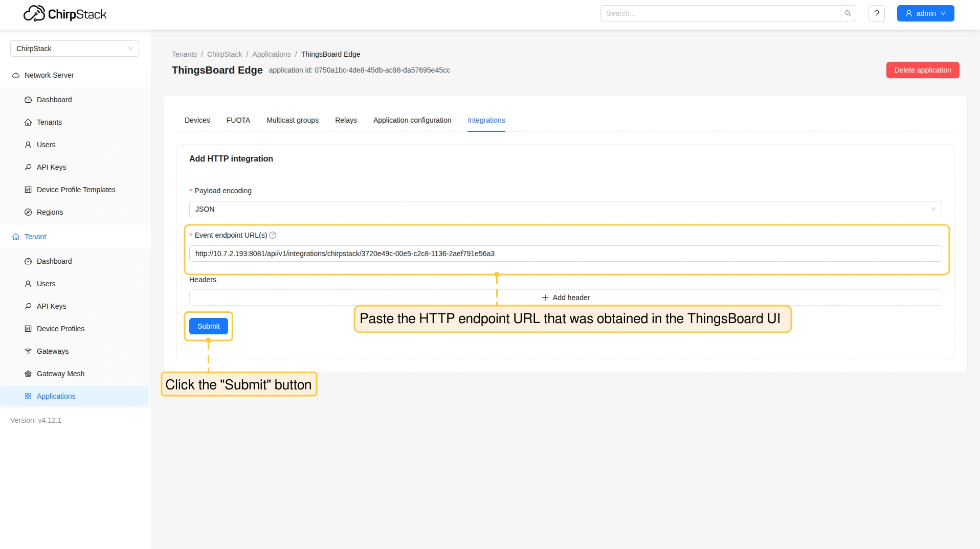Open Gateways from the sidebar

coord(52,351)
